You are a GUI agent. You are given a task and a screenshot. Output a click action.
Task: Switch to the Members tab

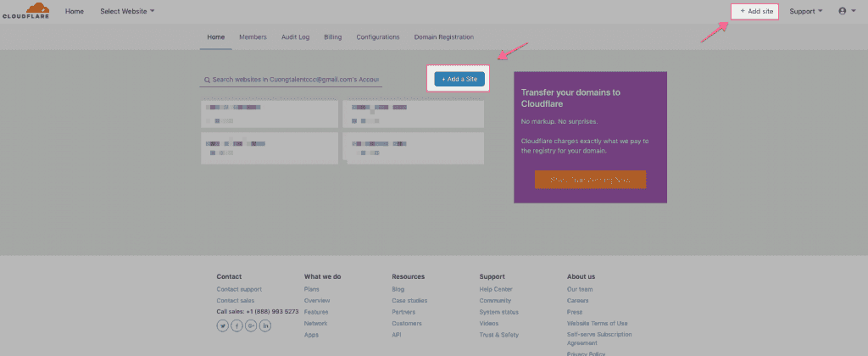(253, 37)
